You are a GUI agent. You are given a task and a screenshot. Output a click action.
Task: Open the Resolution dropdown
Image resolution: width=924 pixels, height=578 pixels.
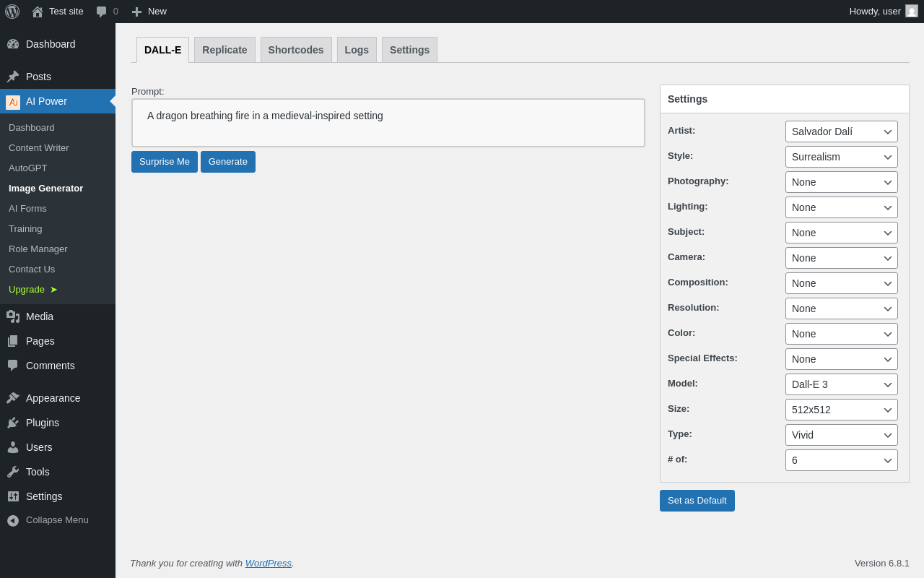point(842,309)
